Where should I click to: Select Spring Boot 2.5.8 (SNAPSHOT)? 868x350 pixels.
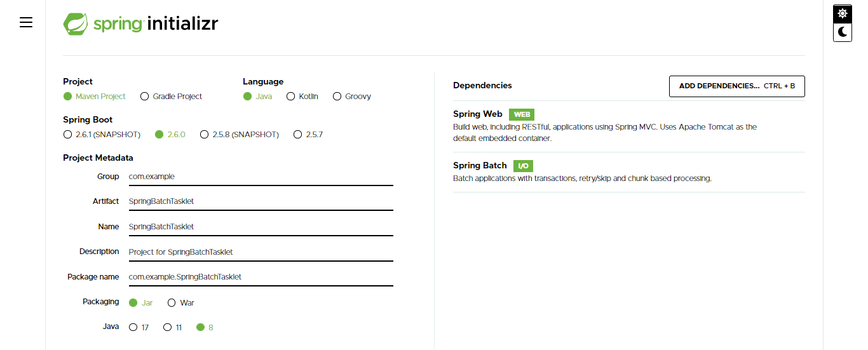[239, 135]
